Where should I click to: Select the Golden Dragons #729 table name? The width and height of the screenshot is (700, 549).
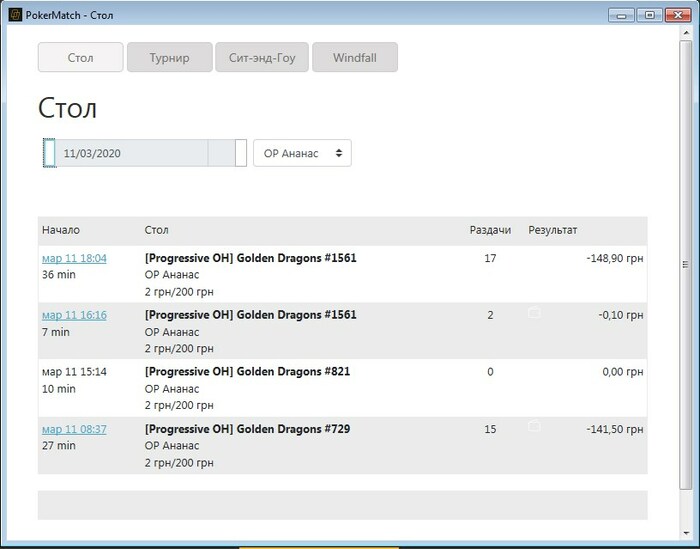coord(247,429)
